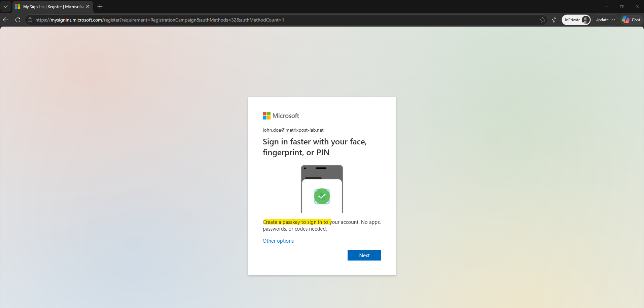
Task: Open the favorites list icon
Action: (555, 20)
